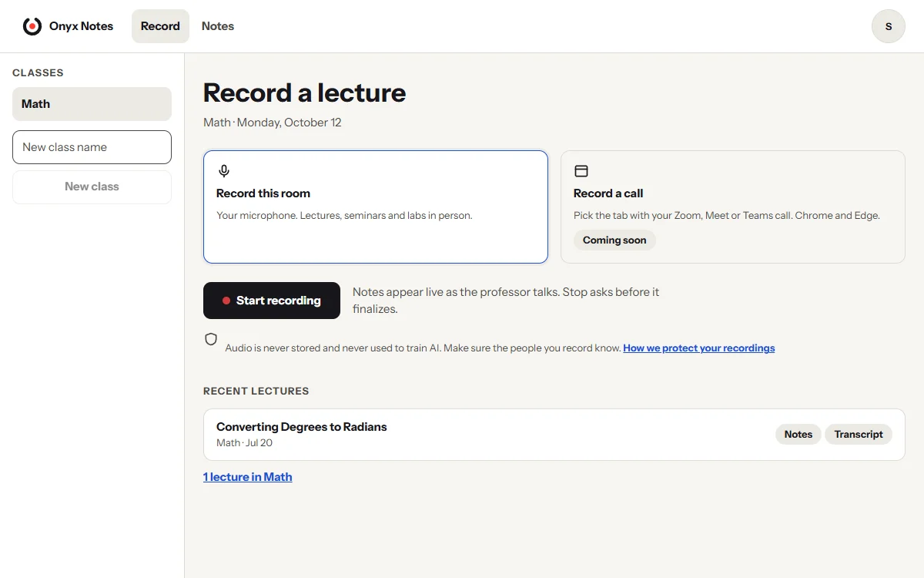Open Notes for Converting Degrees to Radians
The width and height of the screenshot is (924, 578).
[798, 435]
